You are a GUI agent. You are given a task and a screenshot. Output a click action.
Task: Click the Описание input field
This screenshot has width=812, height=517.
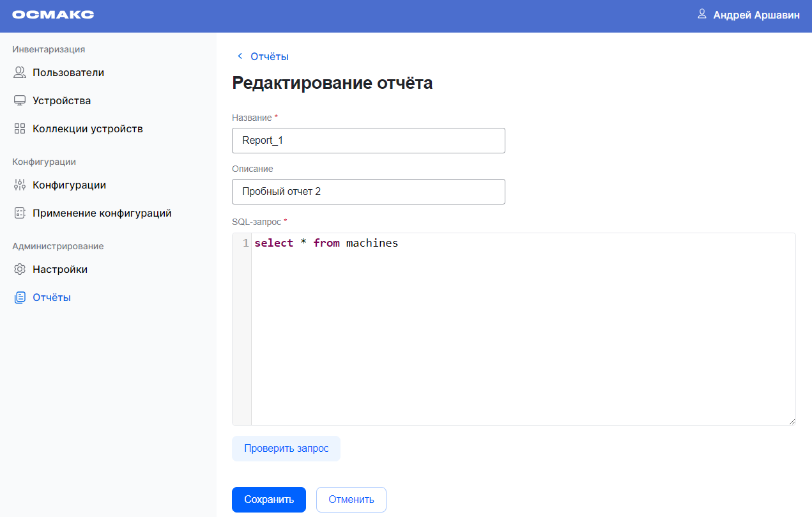pyautogui.click(x=368, y=192)
